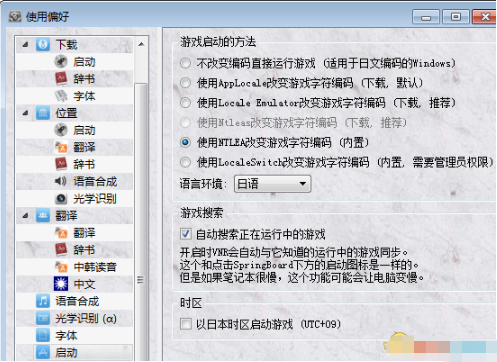This screenshot has height=362, width=497.
Task: Click the 光学识别 camera icon under 位置
Action: [61, 199]
